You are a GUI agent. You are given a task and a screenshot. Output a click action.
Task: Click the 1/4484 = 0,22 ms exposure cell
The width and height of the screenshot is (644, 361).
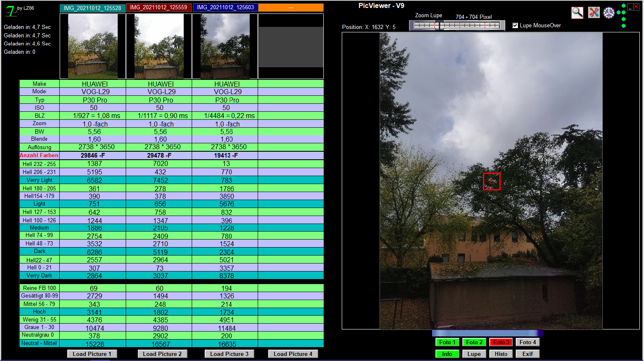pyautogui.click(x=225, y=116)
